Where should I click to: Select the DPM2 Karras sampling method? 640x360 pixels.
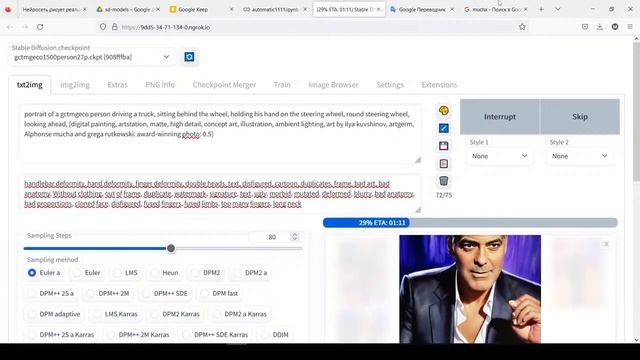coord(176,314)
